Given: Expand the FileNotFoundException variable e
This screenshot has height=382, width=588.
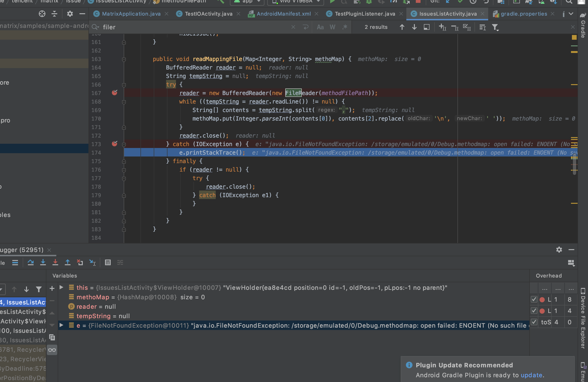Looking at the screenshot, I should 61,326.
